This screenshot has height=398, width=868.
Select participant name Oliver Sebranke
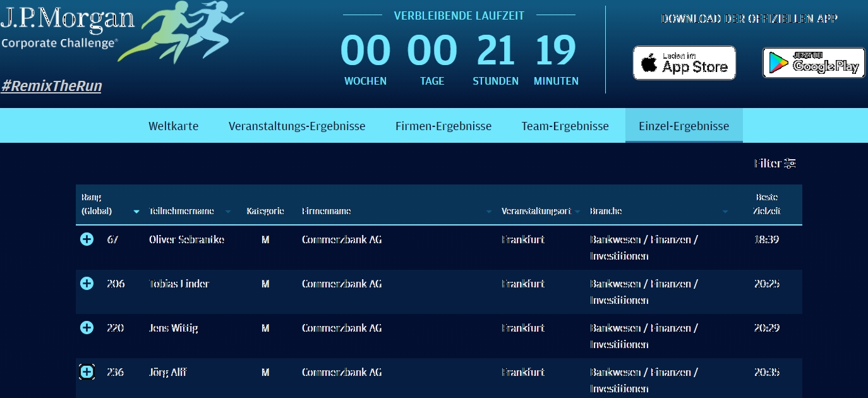click(186, 239)
